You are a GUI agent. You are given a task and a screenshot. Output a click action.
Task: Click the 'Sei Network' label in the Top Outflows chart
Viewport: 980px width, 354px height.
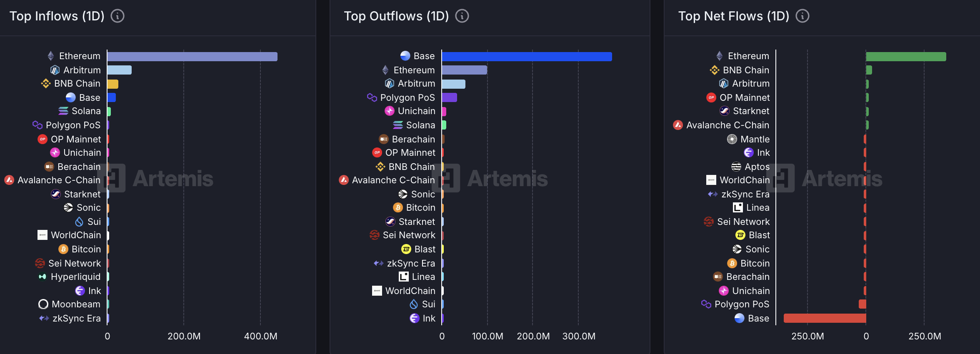pyautogui.click(x=409, y=235)
